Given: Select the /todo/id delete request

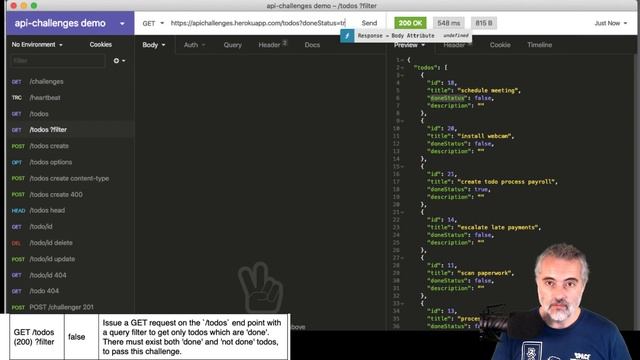Looking at the screenshot, I should 70,243.
